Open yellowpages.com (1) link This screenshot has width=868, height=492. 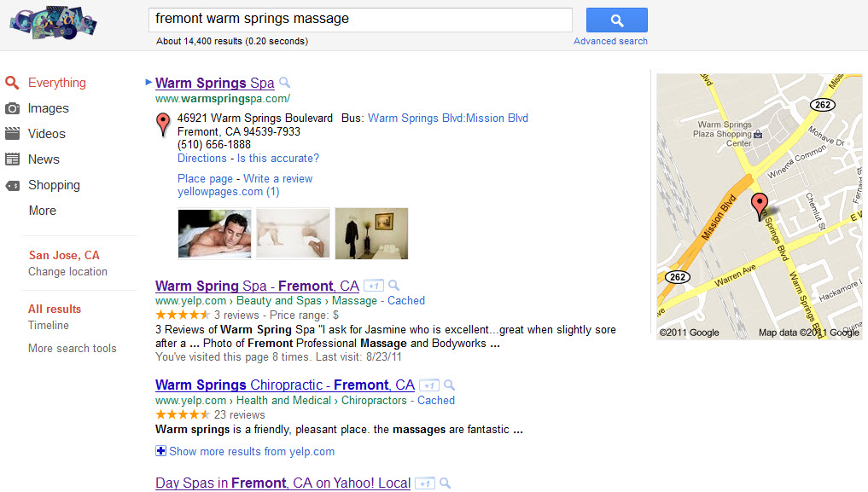[x=228, y=192]
